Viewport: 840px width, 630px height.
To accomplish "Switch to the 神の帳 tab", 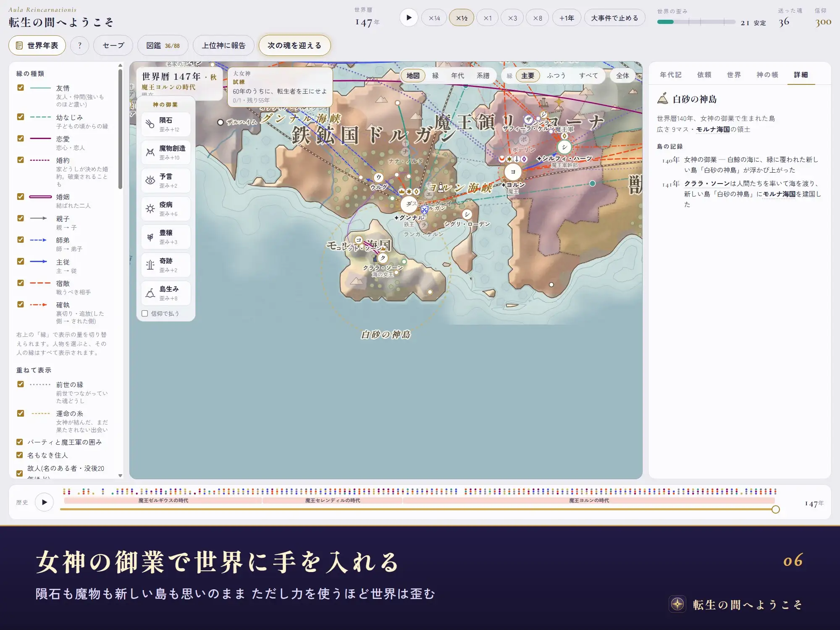I will pyautogui.click(x=767, y=75).
